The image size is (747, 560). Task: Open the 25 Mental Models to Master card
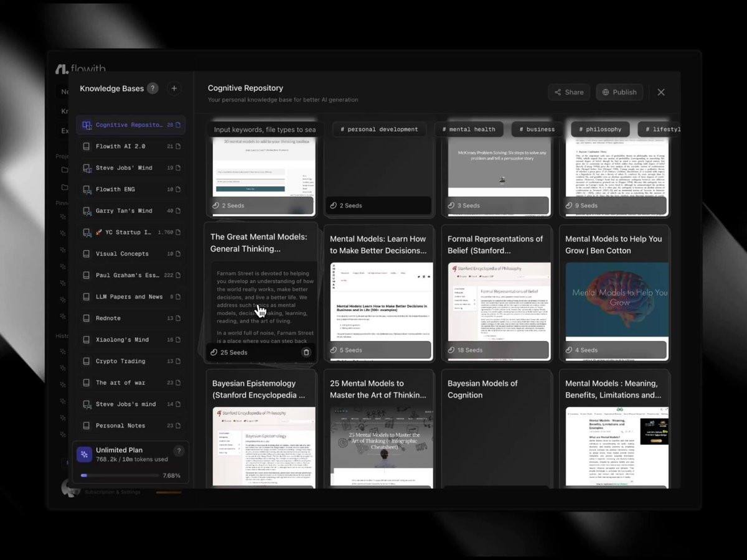pos(378,429)
